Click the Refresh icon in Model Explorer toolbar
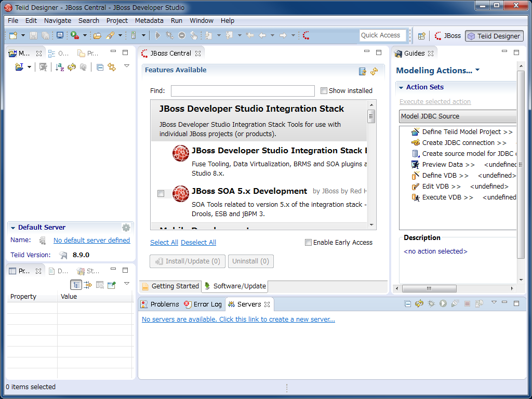Viewport: 532px width, 399px height. click(72, 67)
